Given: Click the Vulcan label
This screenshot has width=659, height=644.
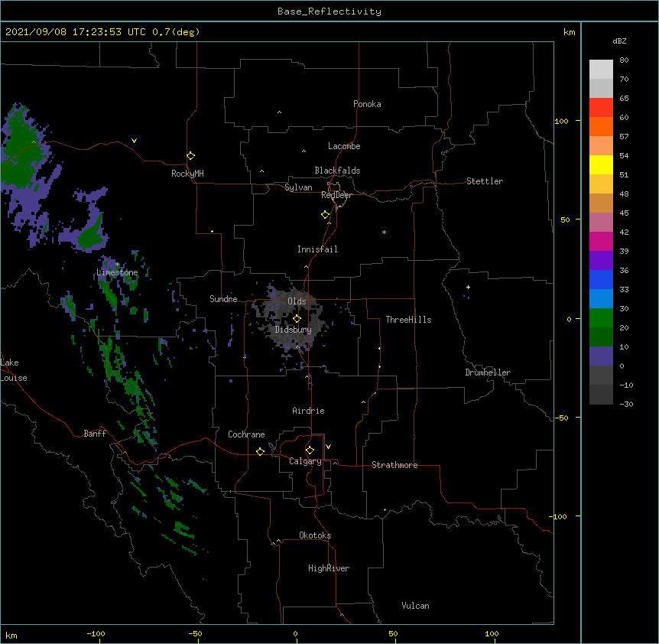Looking at the screenshot, I should tap(415, 606).
